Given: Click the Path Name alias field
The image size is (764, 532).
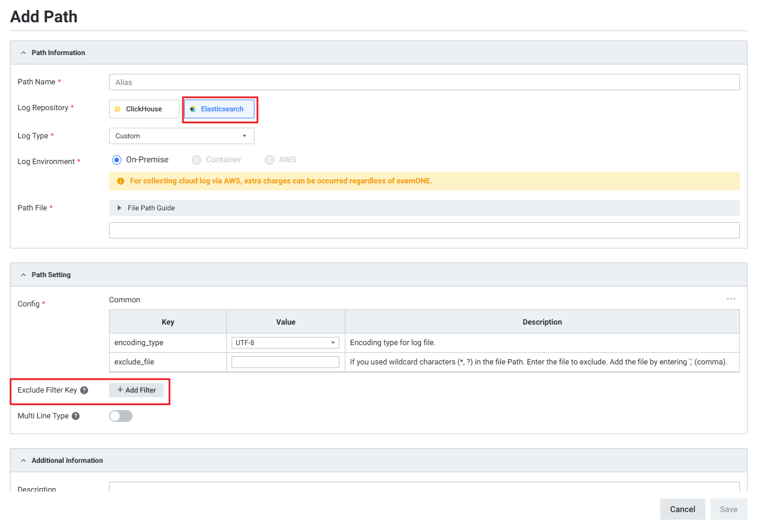Looking at the screenshot, I should point(424,82).
